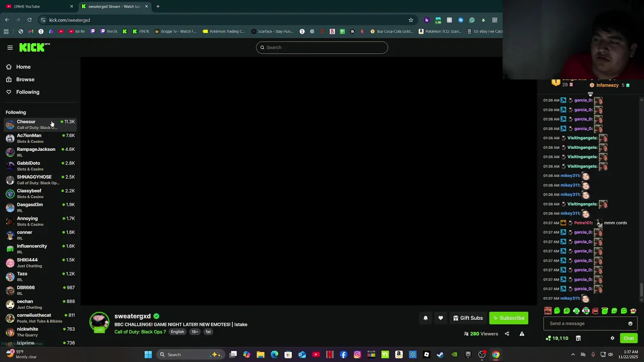Open the emoji picker in chat box
The height and width of the screenshot is (362, 644).
[630, 324]
